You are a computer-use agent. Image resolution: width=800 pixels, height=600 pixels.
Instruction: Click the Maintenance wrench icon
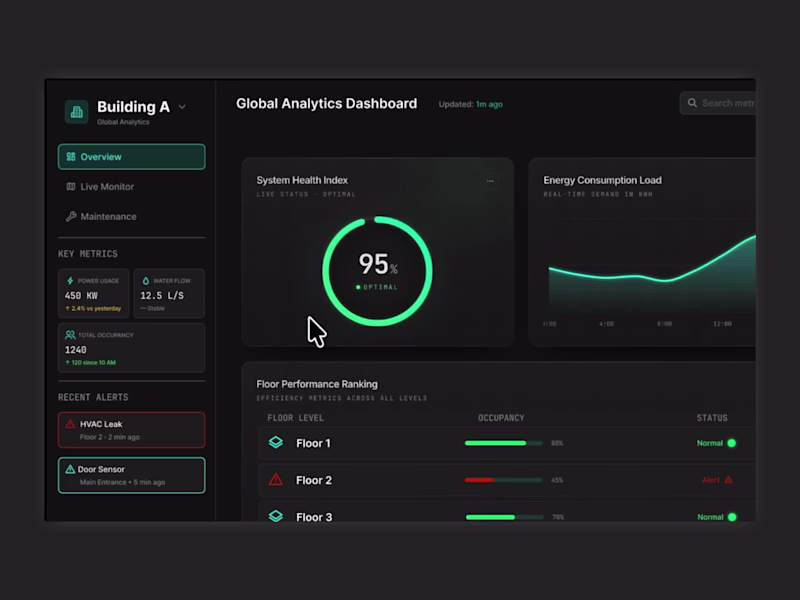point(71,216)
